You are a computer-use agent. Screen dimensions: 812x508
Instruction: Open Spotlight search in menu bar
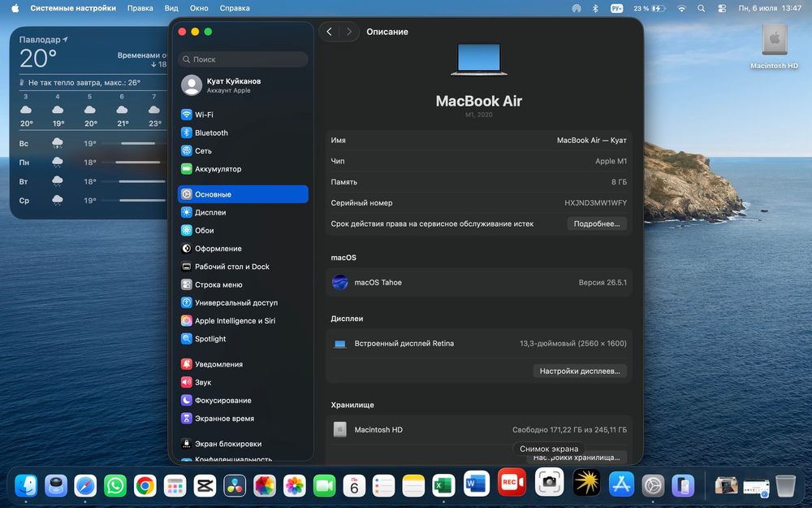[702, 8]
